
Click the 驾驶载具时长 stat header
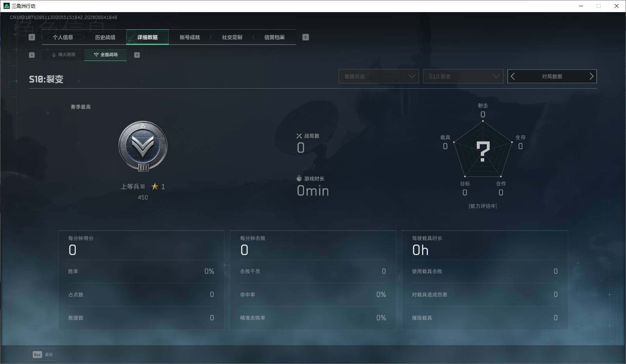click(x=427, y=238)
